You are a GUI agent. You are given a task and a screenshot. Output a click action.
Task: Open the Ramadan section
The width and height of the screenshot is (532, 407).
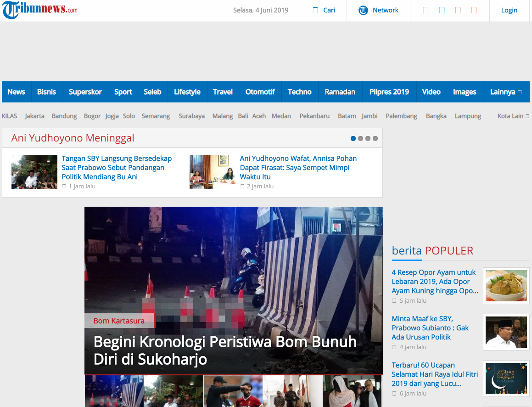coord(340,92)
